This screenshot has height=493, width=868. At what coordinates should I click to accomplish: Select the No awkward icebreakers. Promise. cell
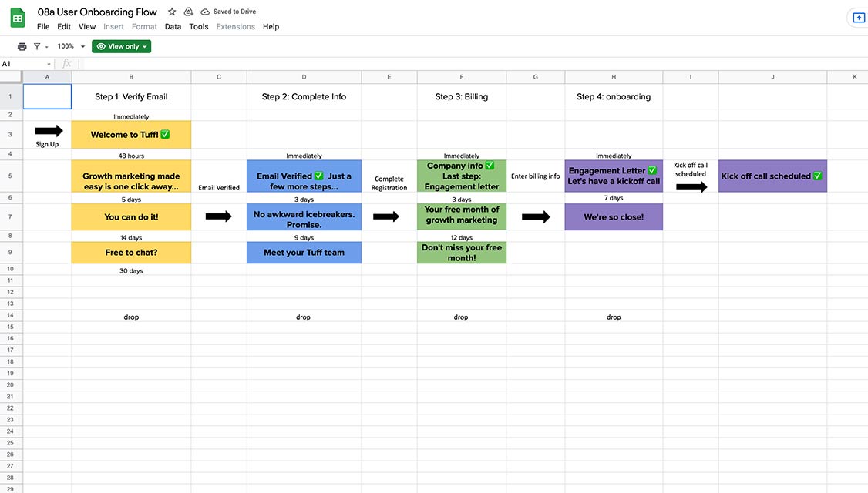click(x=304, y=217)
